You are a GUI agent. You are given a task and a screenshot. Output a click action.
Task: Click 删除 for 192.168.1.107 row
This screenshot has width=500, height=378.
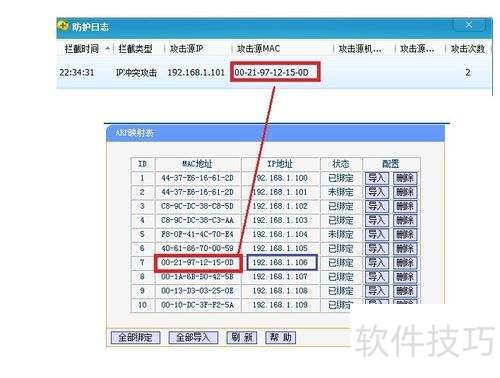(405, 277)
